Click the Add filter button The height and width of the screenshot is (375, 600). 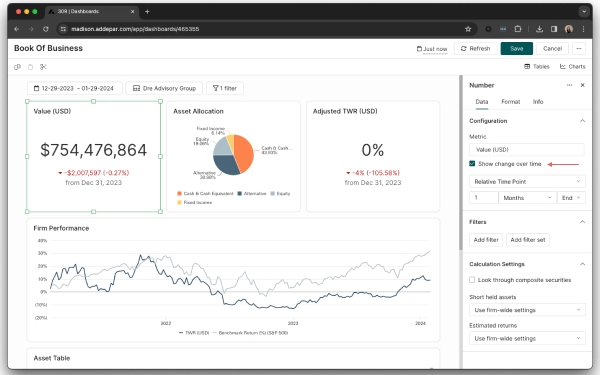tap(486, 240)
